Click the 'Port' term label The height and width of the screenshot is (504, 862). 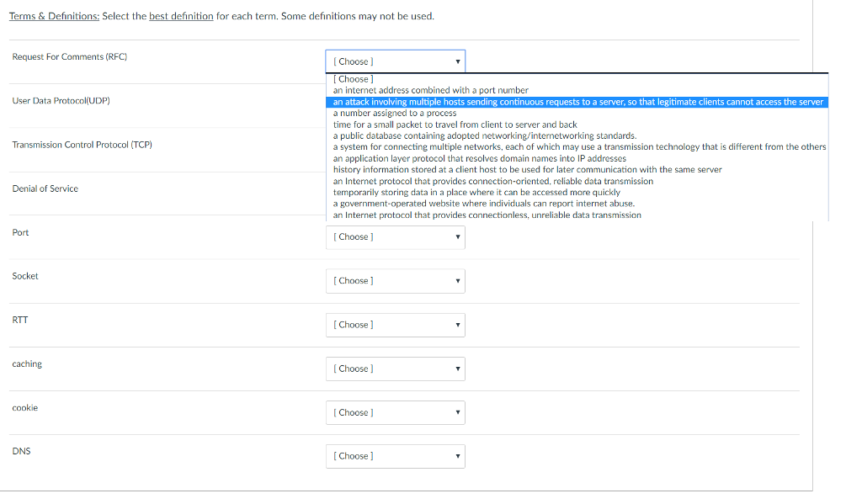[x=20, y=232]
